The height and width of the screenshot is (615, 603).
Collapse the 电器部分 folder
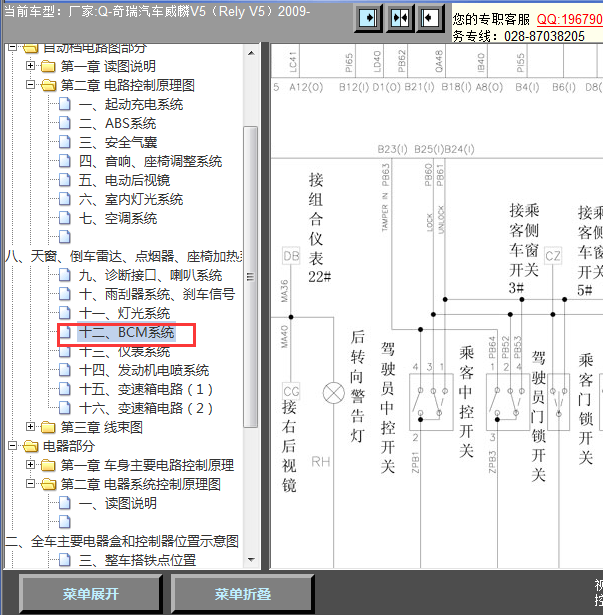tap(12, 446)
